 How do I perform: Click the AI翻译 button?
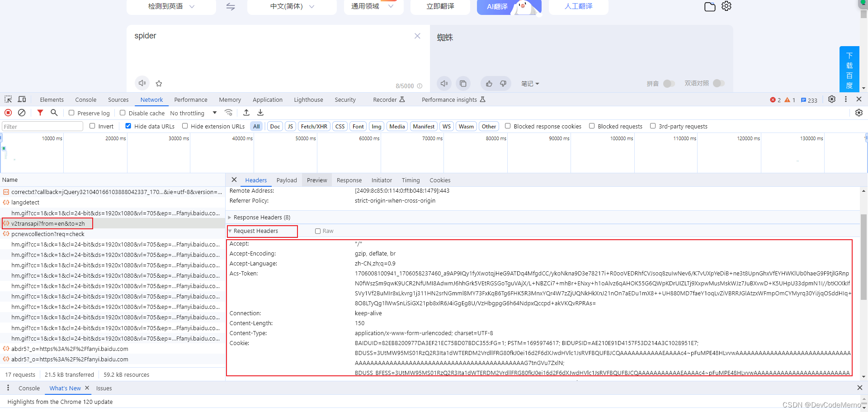coord(509,6)
